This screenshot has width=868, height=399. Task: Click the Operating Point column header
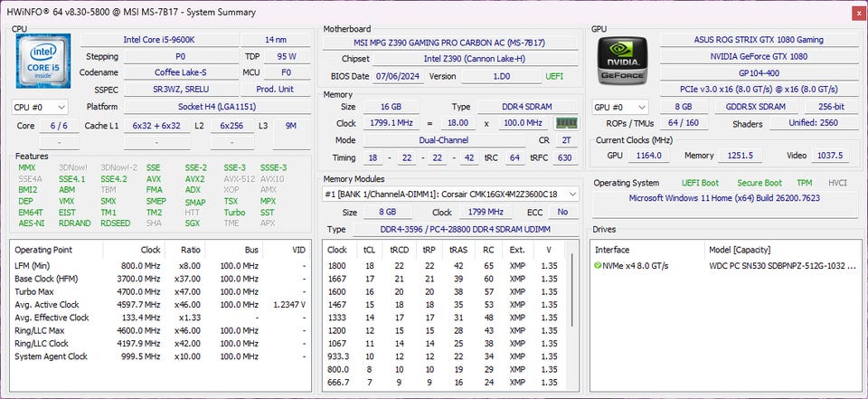56,250
